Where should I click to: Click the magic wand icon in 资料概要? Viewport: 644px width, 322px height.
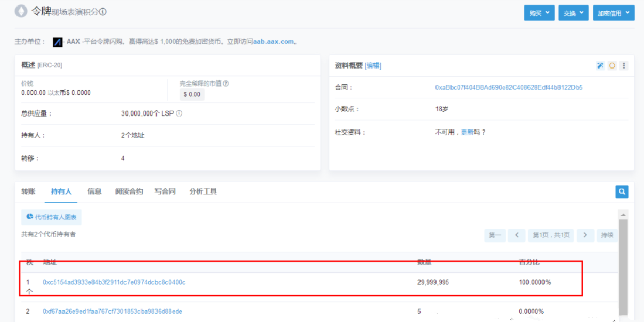600,66
